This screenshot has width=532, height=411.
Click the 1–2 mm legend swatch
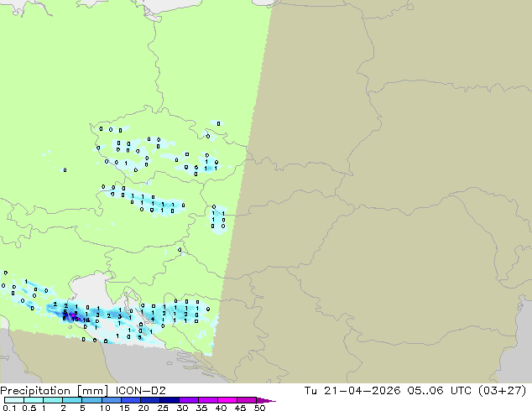click(53, 400)
